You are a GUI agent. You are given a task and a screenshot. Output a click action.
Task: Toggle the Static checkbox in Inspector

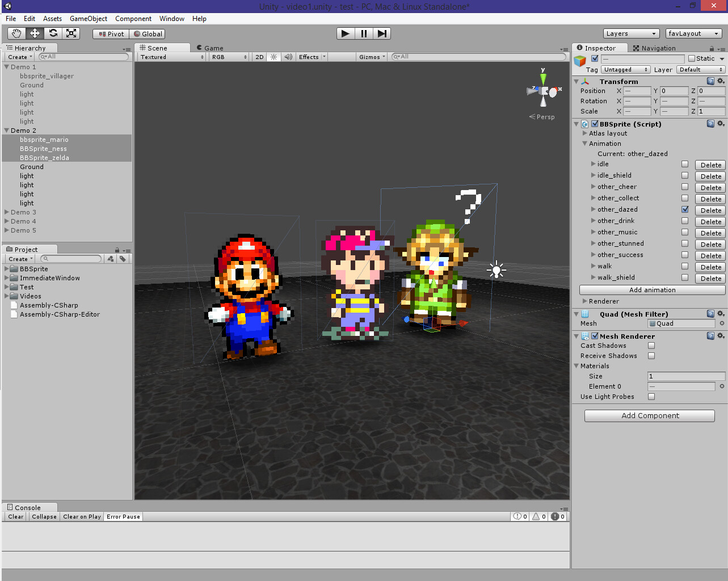click(x=693, y=58)
